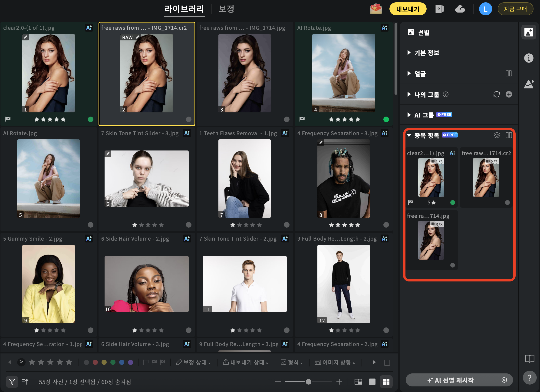Expand the 기본 정보 section
The height and width of the screenshot is (392, 540).
point(409,53)
